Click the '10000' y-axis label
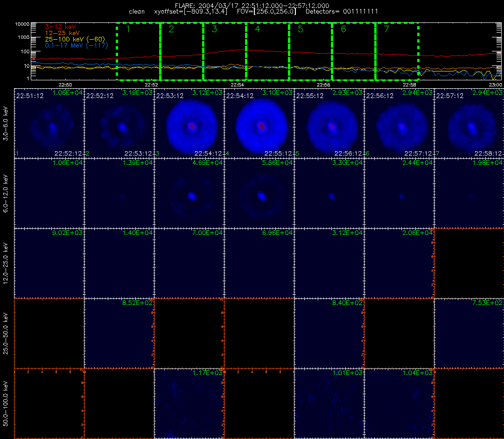The image size is (504, 439). [22, 24]
